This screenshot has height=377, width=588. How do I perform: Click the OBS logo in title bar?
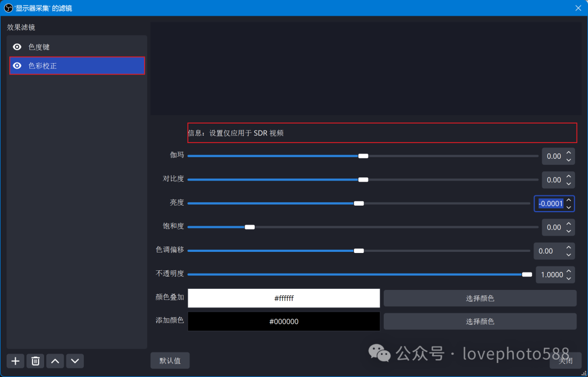pyautogui.click(x=8, y=8)
